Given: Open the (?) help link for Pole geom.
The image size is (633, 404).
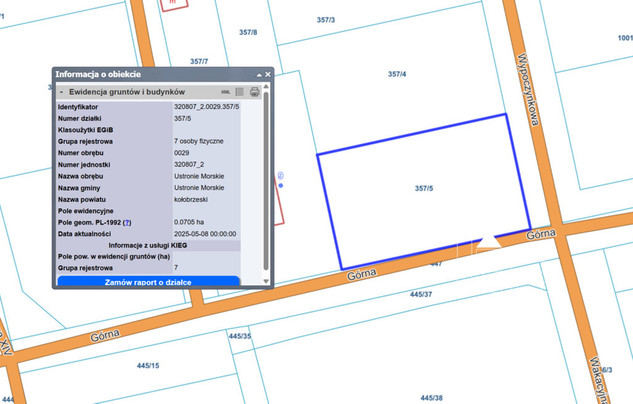Looking at the screenshot, I should tap(127, 222).
